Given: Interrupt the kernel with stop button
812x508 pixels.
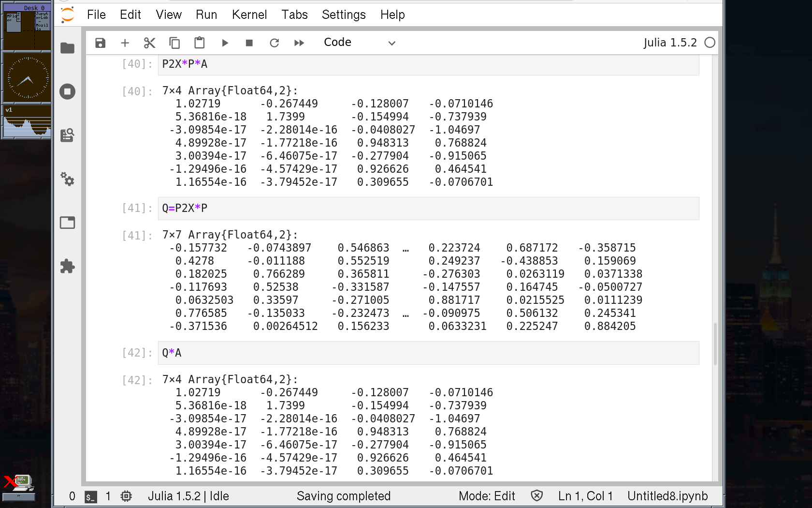Looking at the screenshot, I should click(x=249, y=43).
